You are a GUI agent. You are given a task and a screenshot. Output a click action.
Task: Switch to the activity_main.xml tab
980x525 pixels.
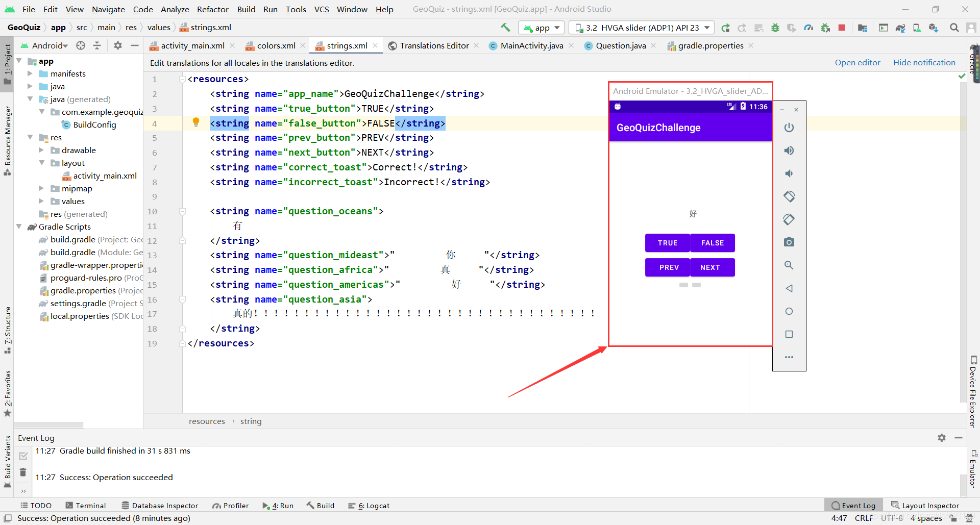point(192,45)
